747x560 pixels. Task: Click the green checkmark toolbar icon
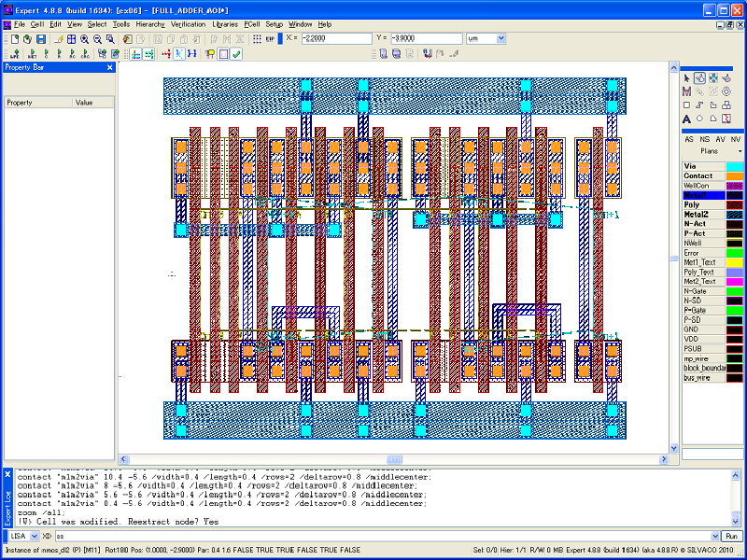[x=237, y=54]
